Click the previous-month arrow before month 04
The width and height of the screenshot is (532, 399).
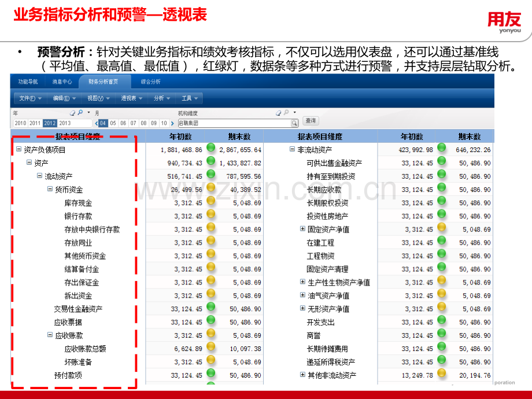(x=96, y=123)
